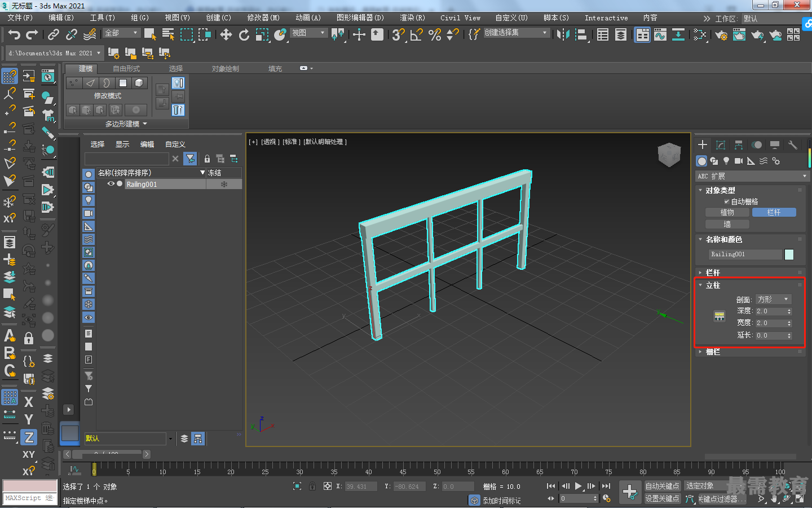Open the 渲染(R) menu
812x508 pixels.
click(x=412, y=18)
